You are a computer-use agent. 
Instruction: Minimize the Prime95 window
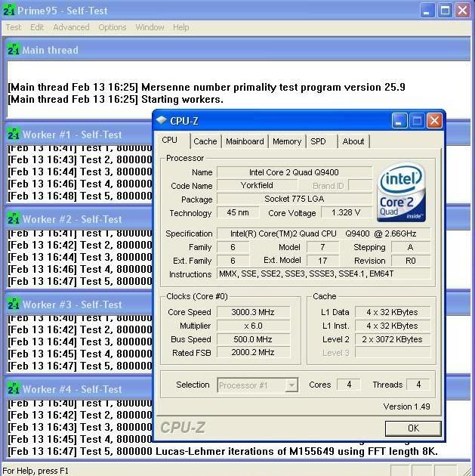(x=427, y=11)
